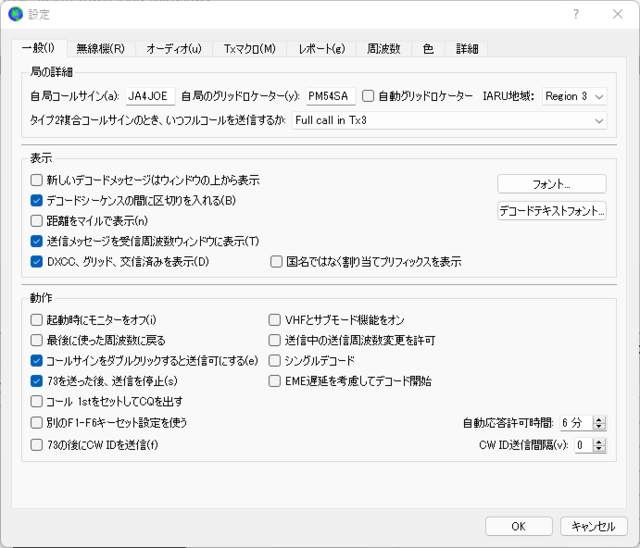Viewport: 640px width, 548px height.
Task: Click the フォント... button
Action: [551, 184]
